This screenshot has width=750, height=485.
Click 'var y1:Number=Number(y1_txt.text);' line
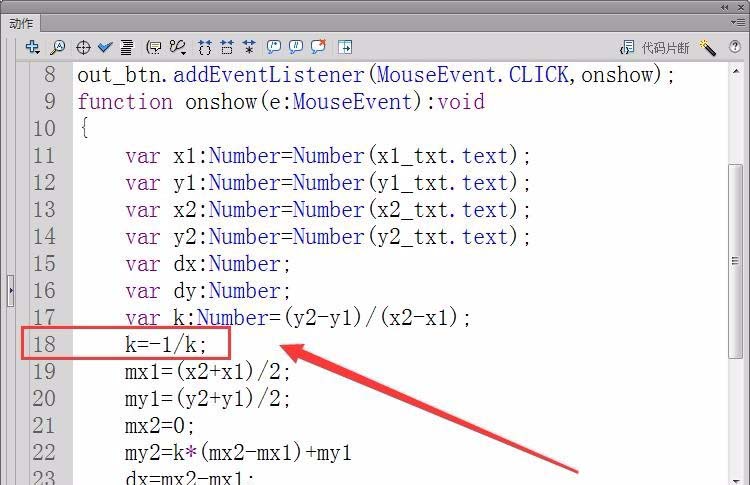(328, 182)
